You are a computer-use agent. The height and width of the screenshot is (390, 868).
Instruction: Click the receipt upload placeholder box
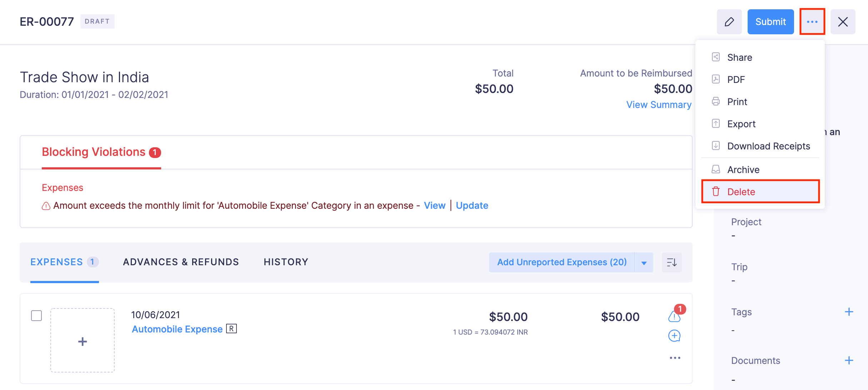[83, 340]
